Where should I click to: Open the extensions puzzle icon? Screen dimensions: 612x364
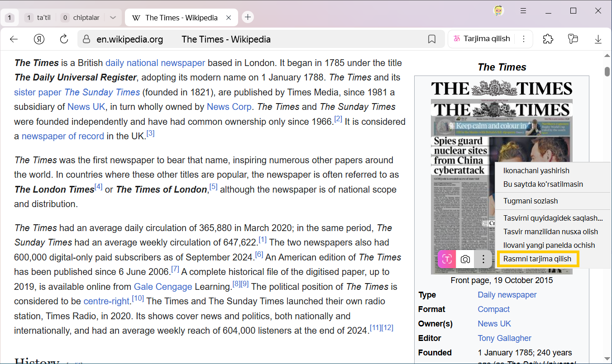(548, 39)
